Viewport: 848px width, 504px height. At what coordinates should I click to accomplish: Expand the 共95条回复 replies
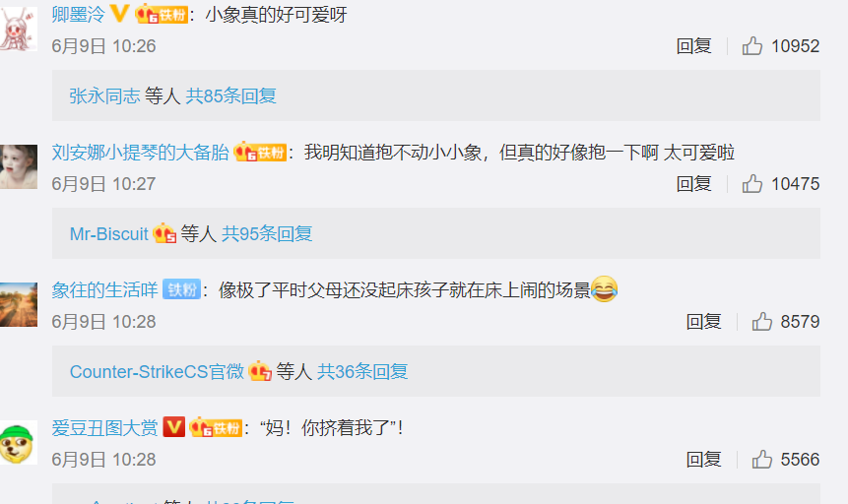click(267, 234)
